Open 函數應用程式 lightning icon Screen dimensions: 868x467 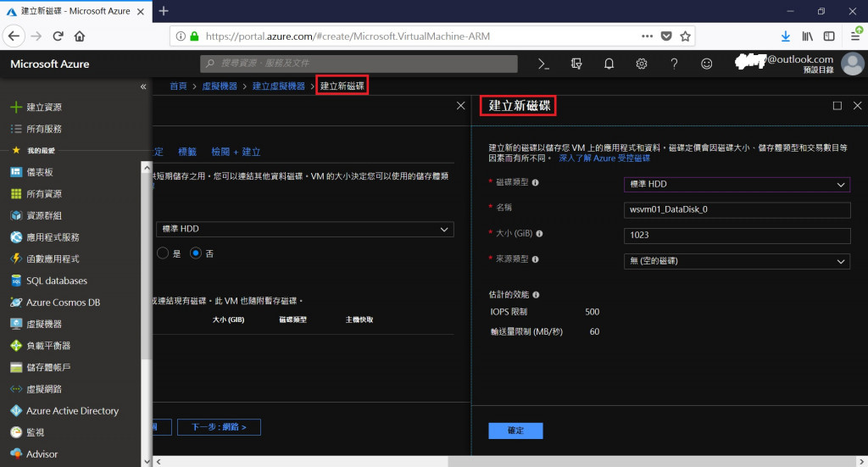coord(16,259)
